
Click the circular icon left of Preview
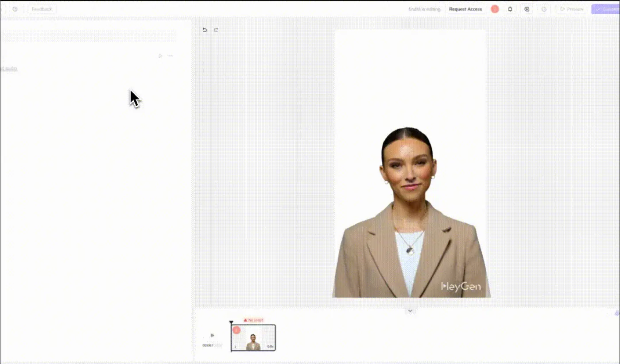point(544,9)
